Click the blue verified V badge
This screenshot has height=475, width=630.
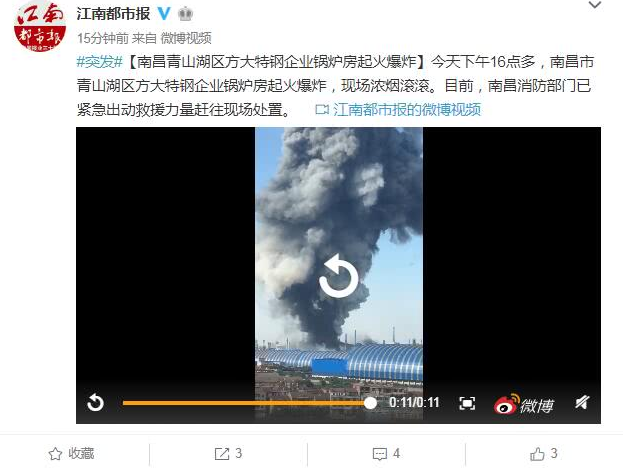[x=164, y=14]
